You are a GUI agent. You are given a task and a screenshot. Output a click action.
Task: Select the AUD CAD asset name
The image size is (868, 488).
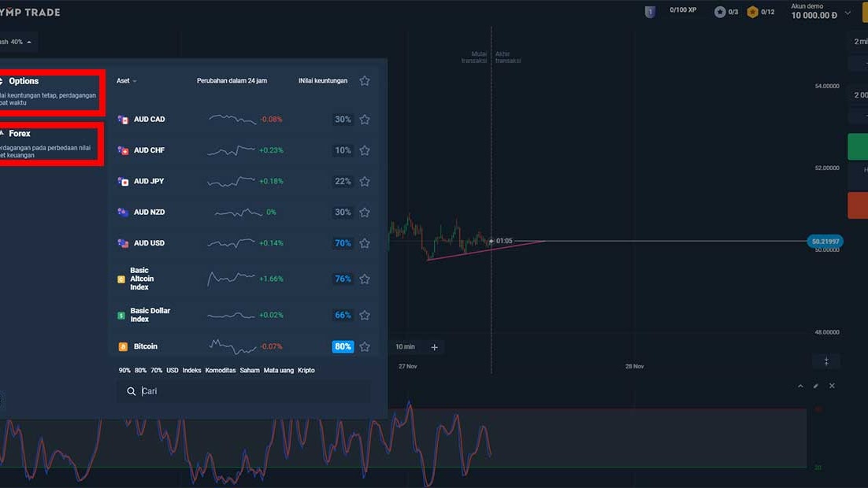[150, 120]
